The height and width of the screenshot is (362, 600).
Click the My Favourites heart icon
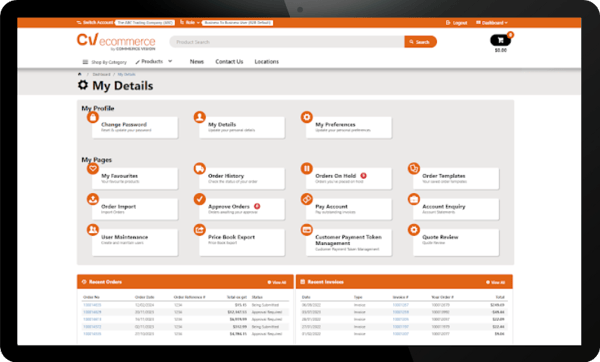pyautogui.click(x=93, y=168)
